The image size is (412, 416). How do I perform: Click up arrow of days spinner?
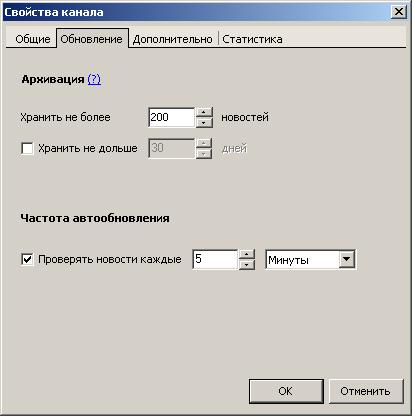(204, 143)
